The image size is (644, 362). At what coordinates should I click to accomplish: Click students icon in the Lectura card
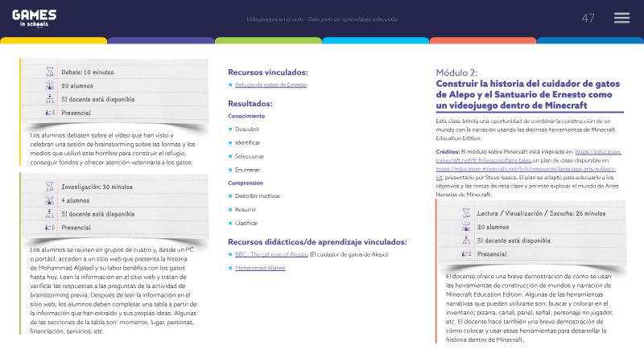(466, 227)
